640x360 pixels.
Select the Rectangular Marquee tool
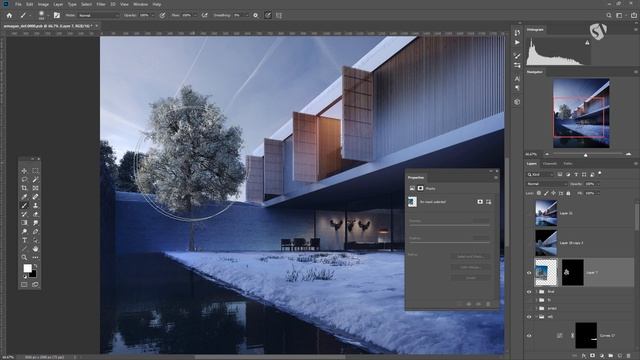(x=36, y=171)
